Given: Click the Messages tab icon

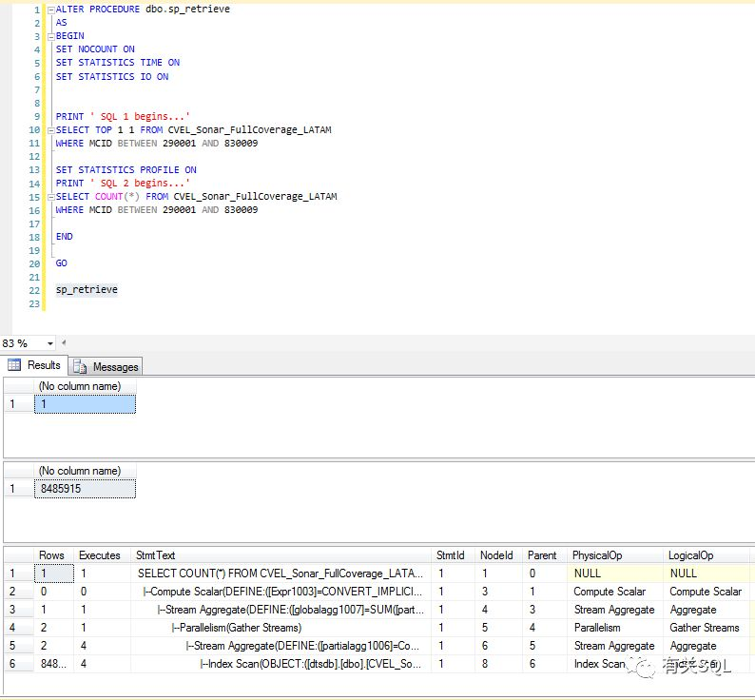Looking at the screenshot, I should 80,366.
